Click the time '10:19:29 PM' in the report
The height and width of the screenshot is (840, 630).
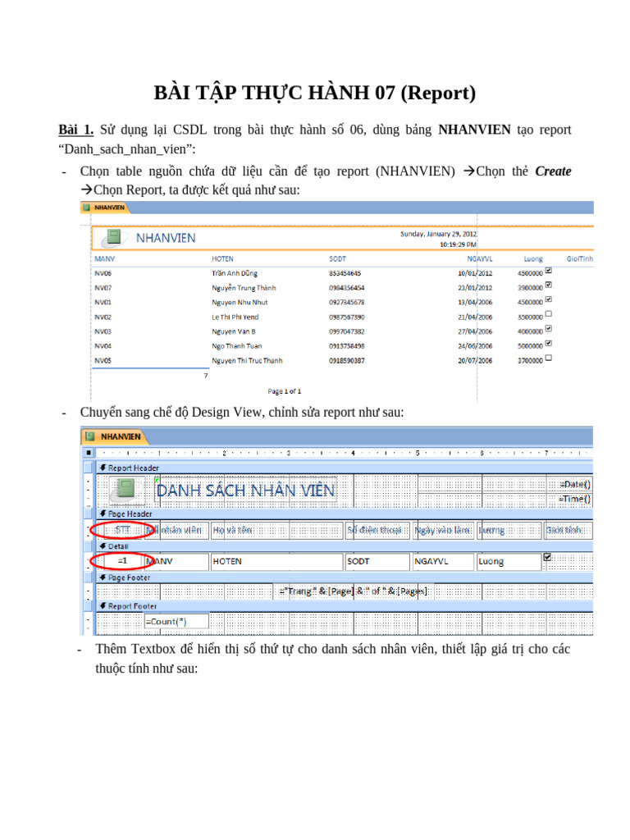458,244
